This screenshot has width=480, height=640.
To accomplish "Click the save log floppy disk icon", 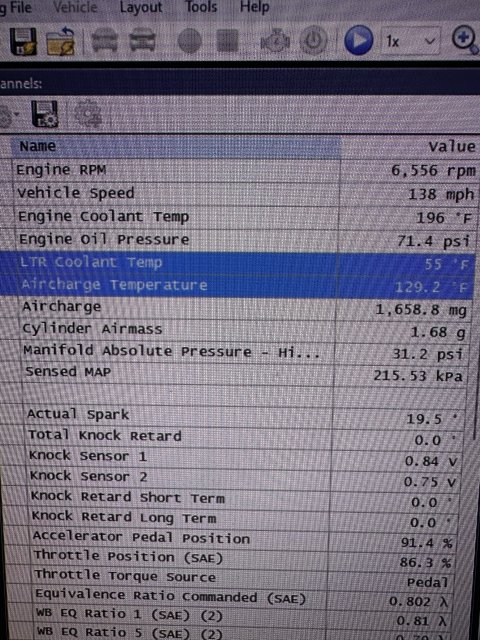I will [x=23, y=41].
